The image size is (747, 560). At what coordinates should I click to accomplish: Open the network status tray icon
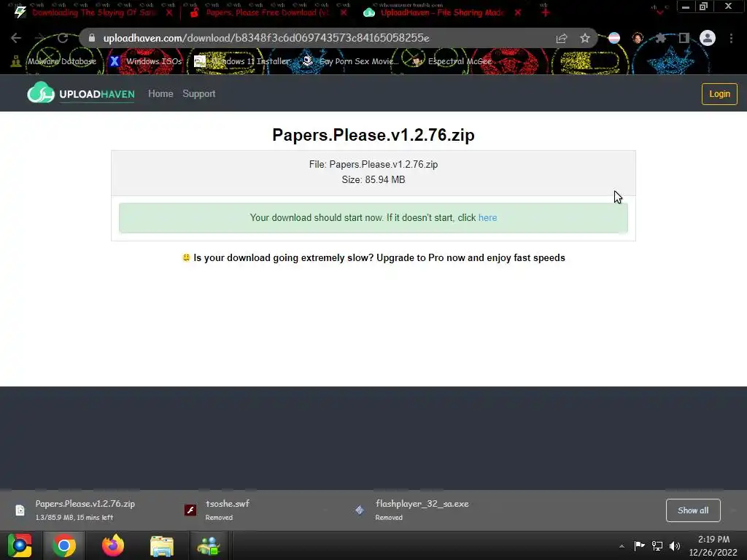click(x=657, y=545)
